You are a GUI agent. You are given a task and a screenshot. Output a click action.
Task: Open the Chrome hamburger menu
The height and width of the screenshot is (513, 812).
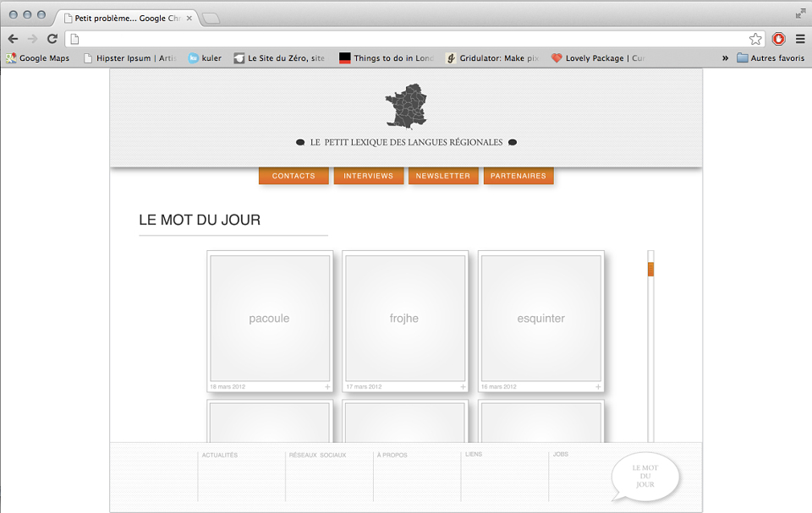pyautogui.click(x=800, y=39)
